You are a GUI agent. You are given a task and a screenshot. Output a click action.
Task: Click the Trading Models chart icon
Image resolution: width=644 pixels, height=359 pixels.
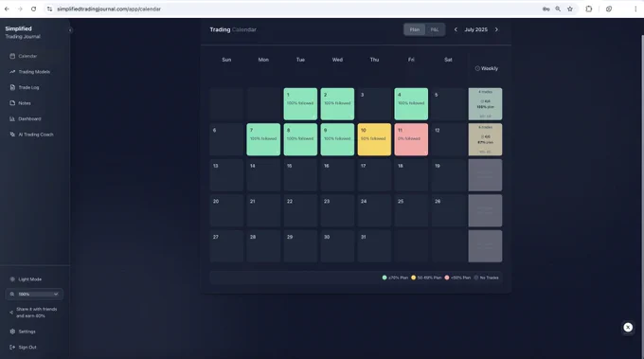pos(12,72)
